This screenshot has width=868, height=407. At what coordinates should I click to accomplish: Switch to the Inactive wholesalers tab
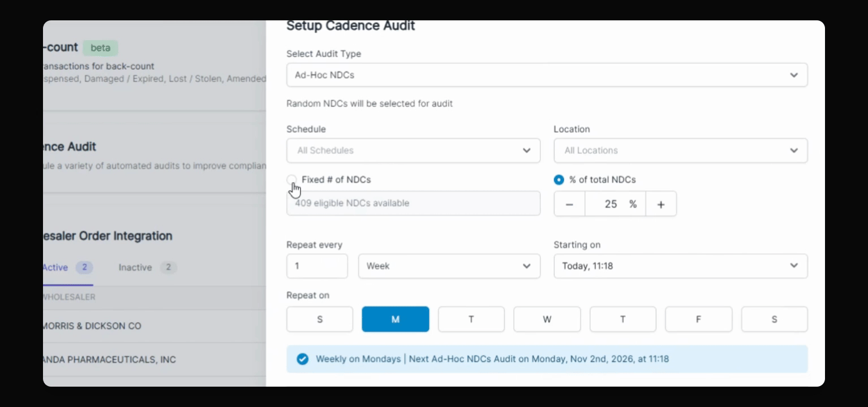pos(147,267)
